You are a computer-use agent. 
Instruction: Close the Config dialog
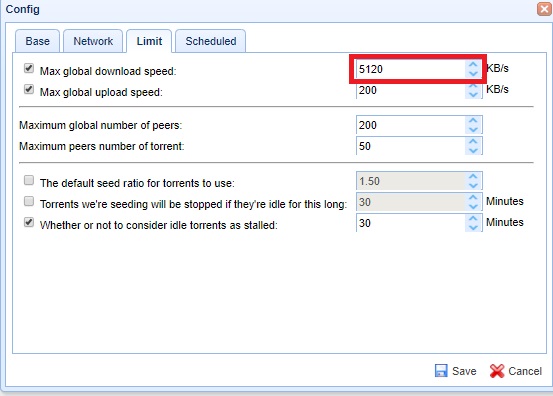[x=545, y=9]
